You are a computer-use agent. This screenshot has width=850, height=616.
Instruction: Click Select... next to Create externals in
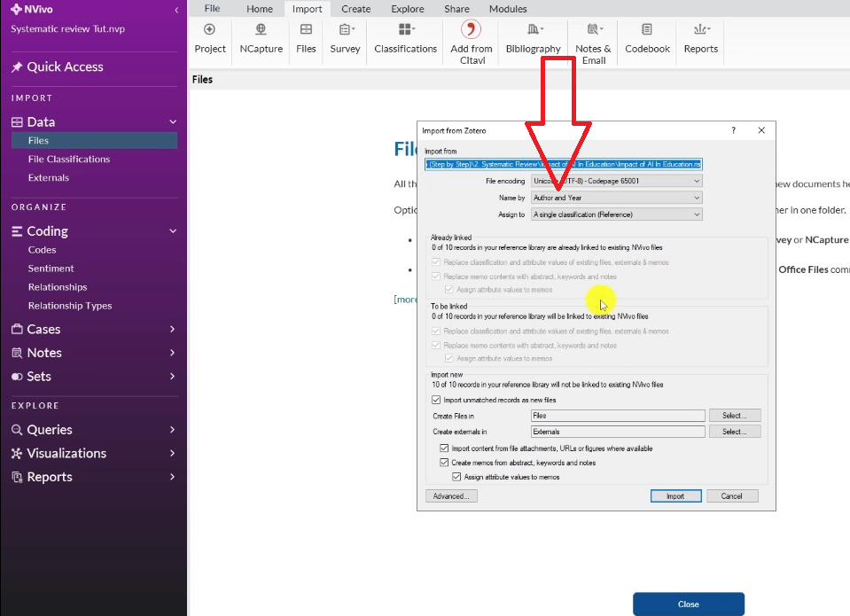(735, 432)
